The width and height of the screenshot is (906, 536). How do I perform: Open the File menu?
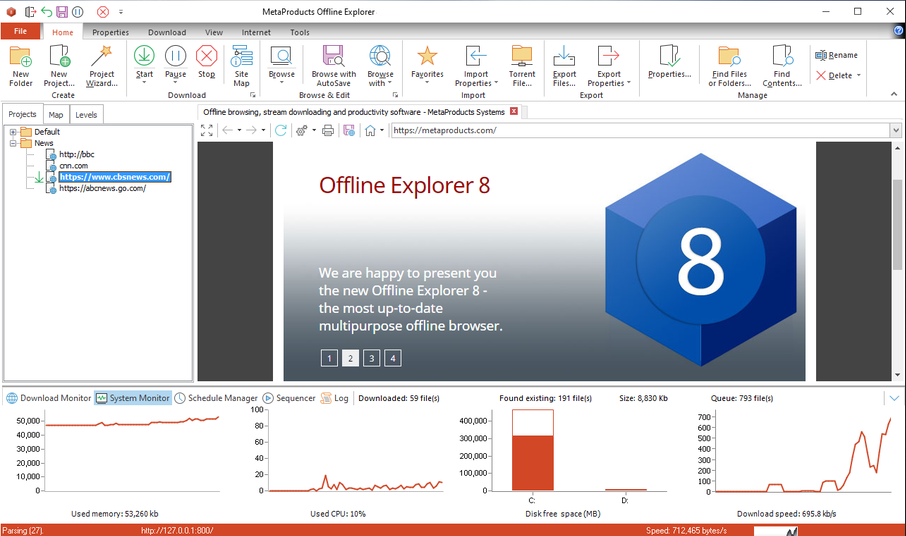click(x=20, y=31)
